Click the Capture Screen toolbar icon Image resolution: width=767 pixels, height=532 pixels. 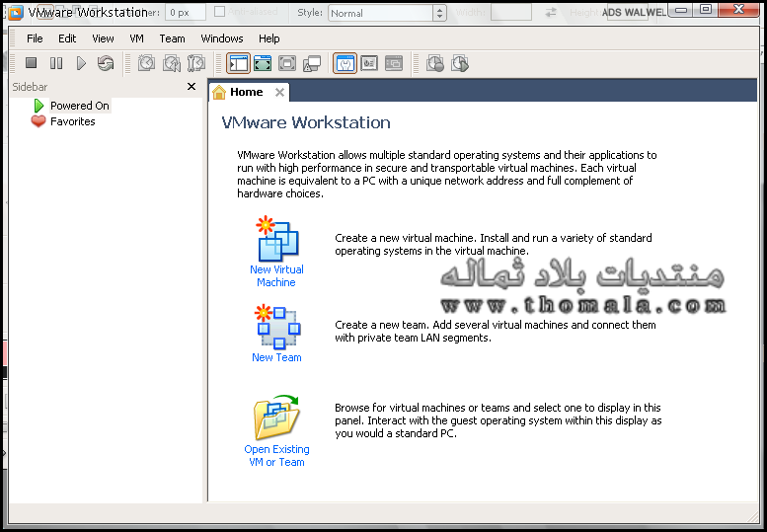(x=435, y=63)
